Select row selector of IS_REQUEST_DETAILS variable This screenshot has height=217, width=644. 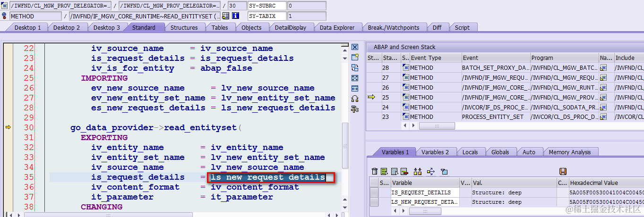[x=374, y=192]
